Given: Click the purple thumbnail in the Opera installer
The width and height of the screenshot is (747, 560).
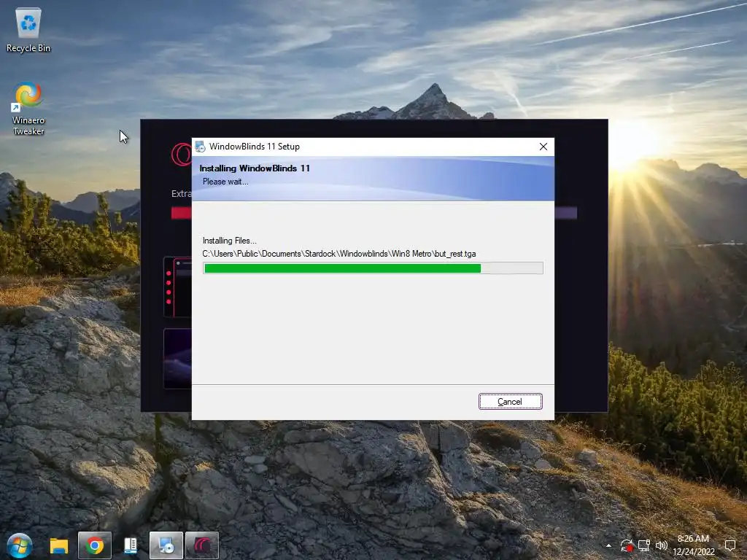Looking at the screenshot, I should 178,359.
